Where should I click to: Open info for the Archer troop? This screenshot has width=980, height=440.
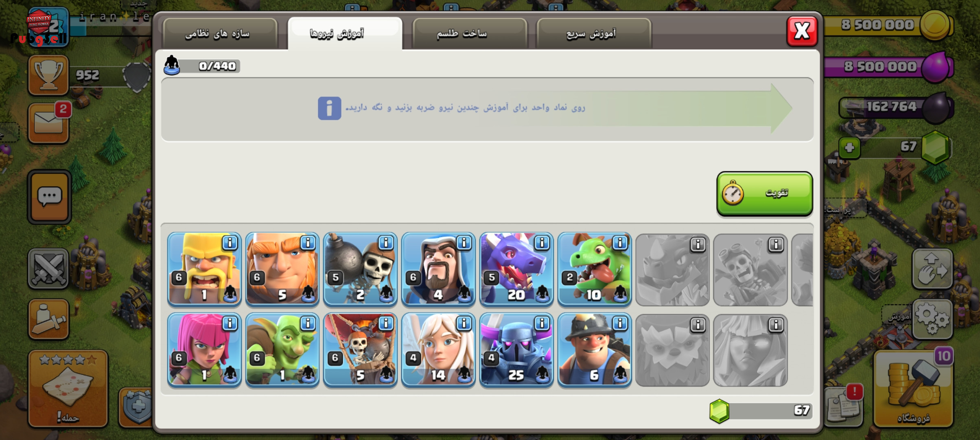(230, 323)
